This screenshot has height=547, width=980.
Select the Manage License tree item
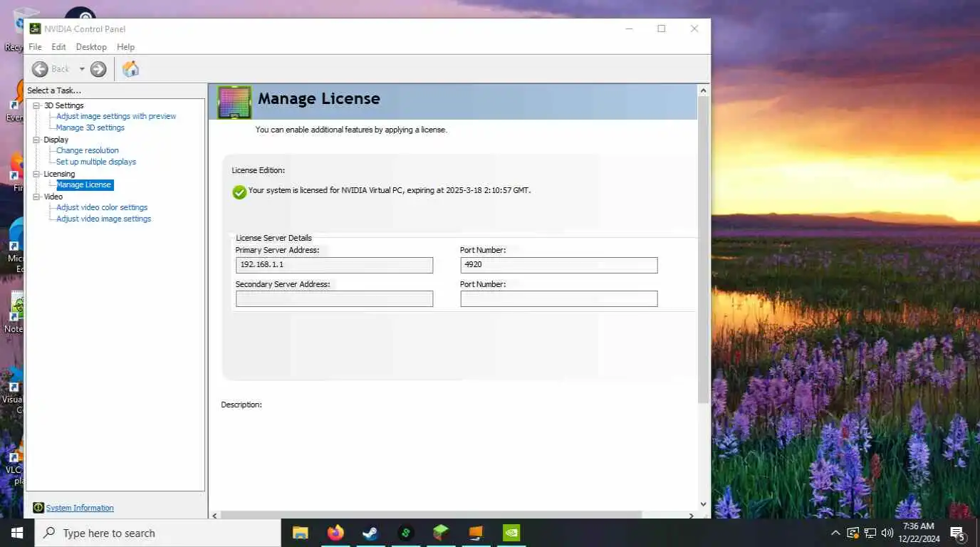(85, 184)
